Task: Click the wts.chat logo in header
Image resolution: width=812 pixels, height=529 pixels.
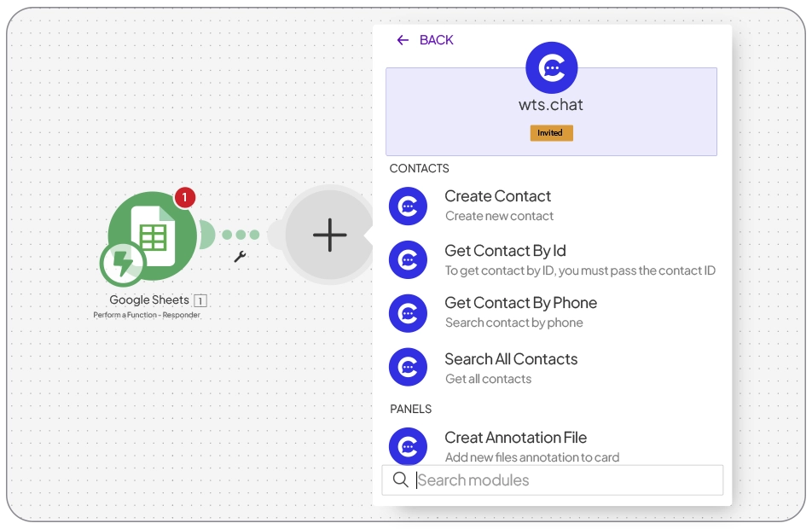Action: pyautogui.click(x=552, y=68)
